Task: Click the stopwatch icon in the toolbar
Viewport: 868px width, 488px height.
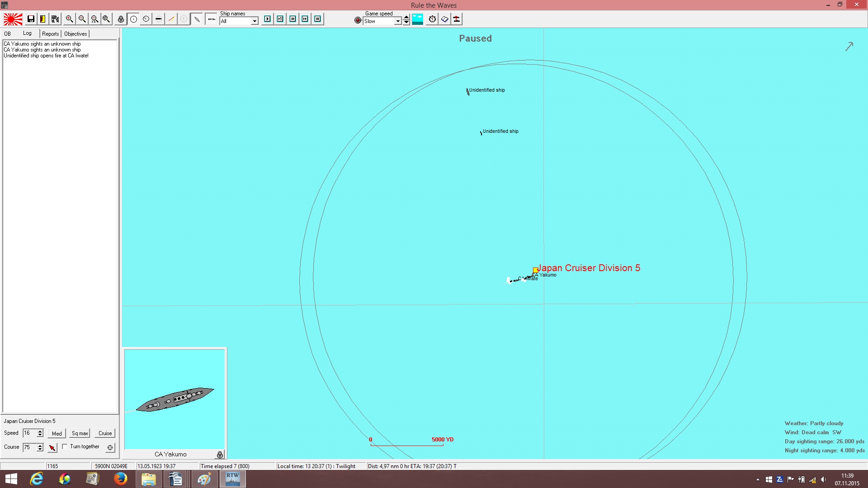Action: click(x=432, y=19)
